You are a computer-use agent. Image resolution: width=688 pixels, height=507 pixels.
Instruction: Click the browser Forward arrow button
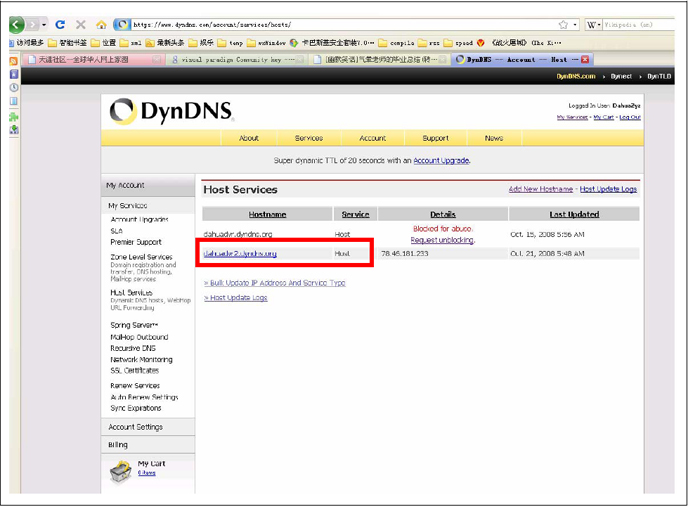tap(32, 24)
